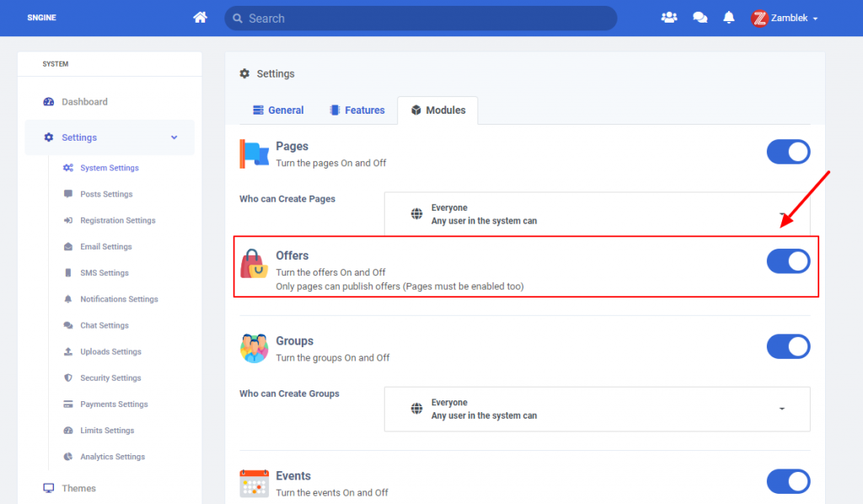Screen dimensions: 863x504
Task: Click the Zamblek avatar logo
Action: click(x=759, y=19)
